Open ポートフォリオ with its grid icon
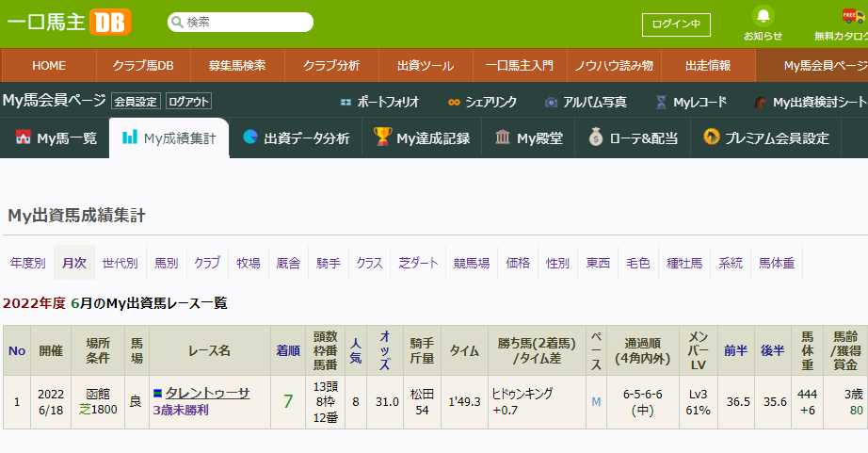This screenshot has height=453, width=868. (x=379, y=102)
